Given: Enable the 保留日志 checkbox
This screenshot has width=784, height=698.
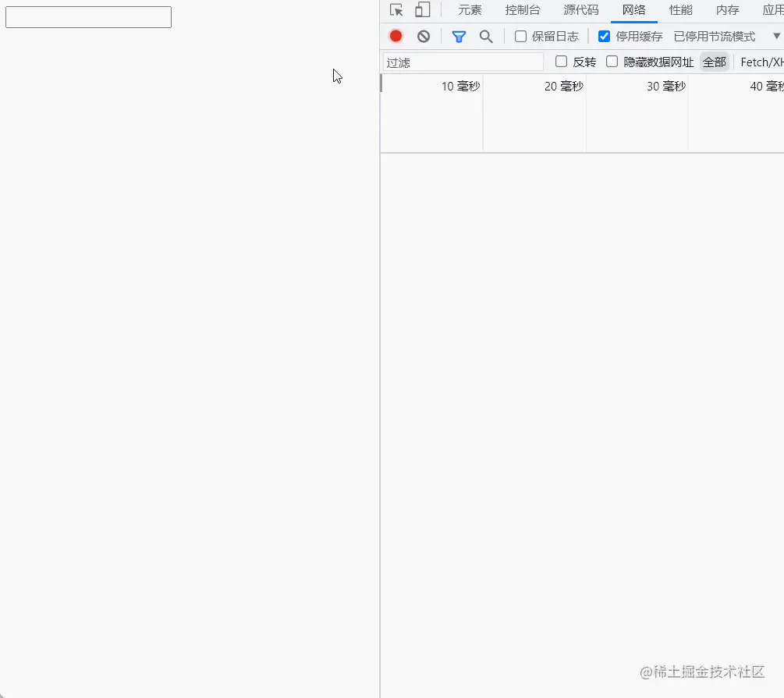Looking at the screenshot, I should pyautogui.click(x=520, y=36).
